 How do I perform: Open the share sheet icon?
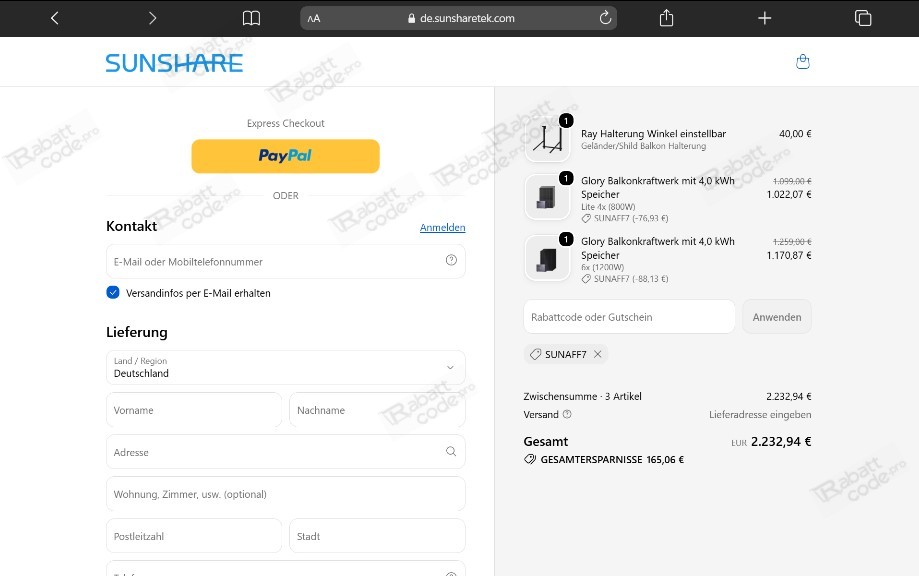(x=666, y=18)
